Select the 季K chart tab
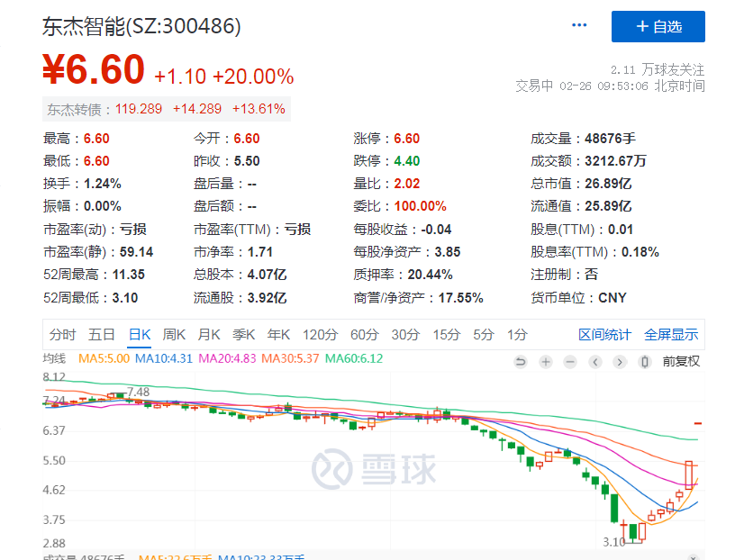The image size is (735, 560). click(x=244, y=335)
